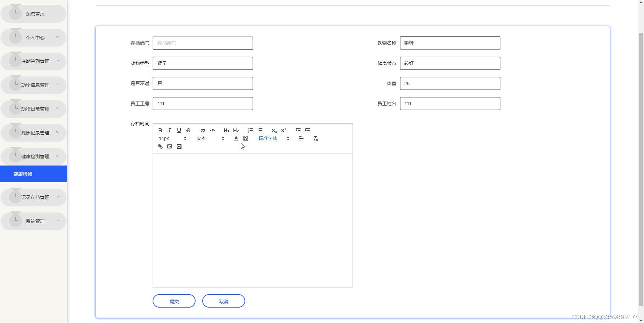Toggle italic formatting in editor toolbar
Image resolution: width=644 pixels, height=323 pixels.
point(170,130)
